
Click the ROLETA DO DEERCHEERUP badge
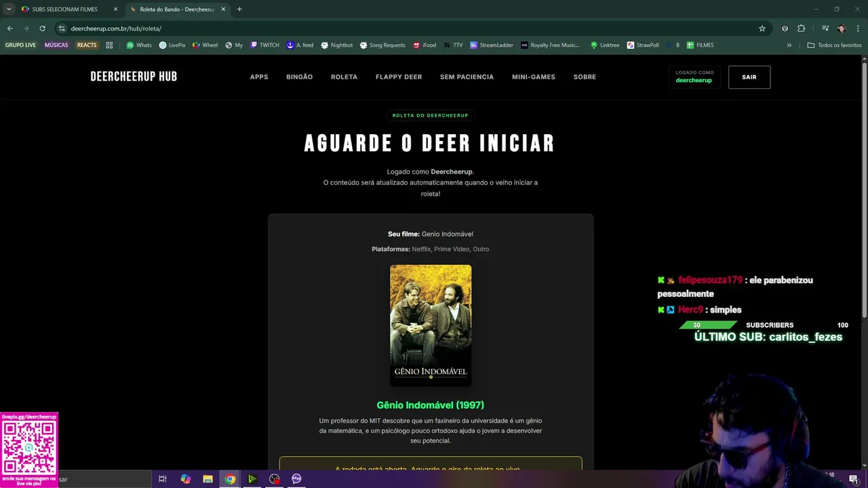point(430,115)
